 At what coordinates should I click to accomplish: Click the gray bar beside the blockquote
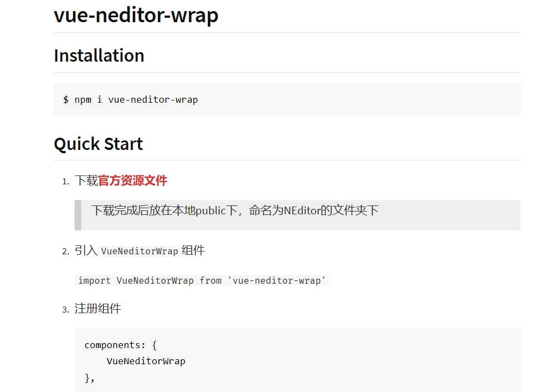pos(78,215)
